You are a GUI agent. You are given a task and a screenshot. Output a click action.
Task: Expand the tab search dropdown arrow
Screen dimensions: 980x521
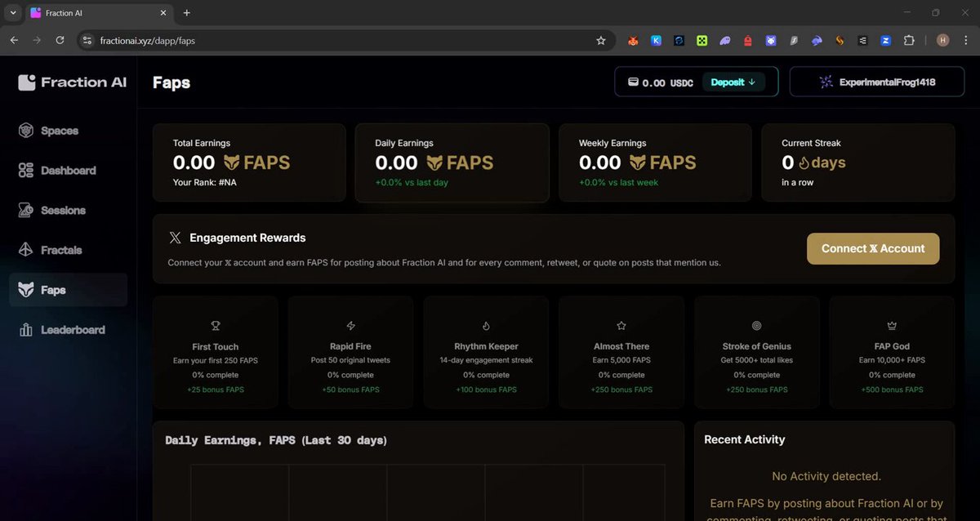pos(12,13)
